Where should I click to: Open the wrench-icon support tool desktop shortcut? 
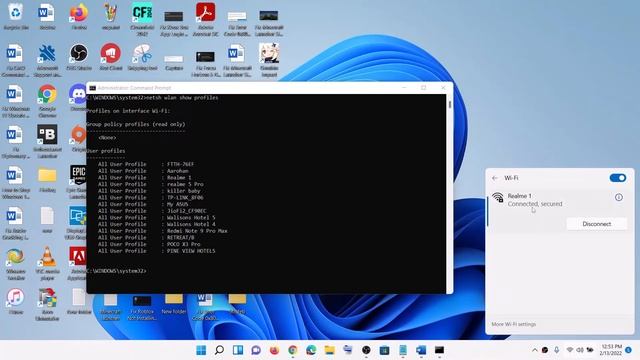click(x=47, y=60)
